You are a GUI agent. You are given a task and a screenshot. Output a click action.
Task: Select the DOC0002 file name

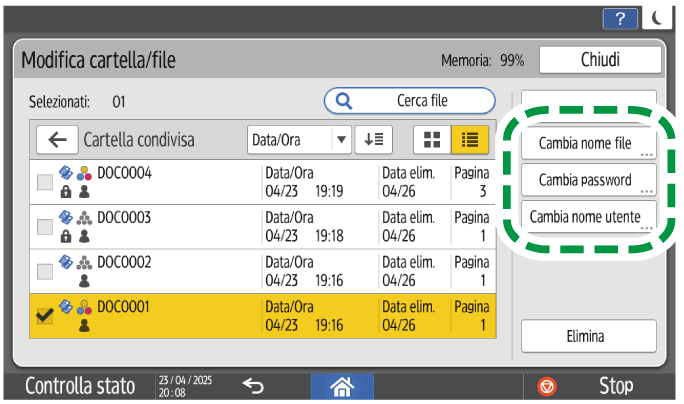pyautogui.click(x=124, y=262)
